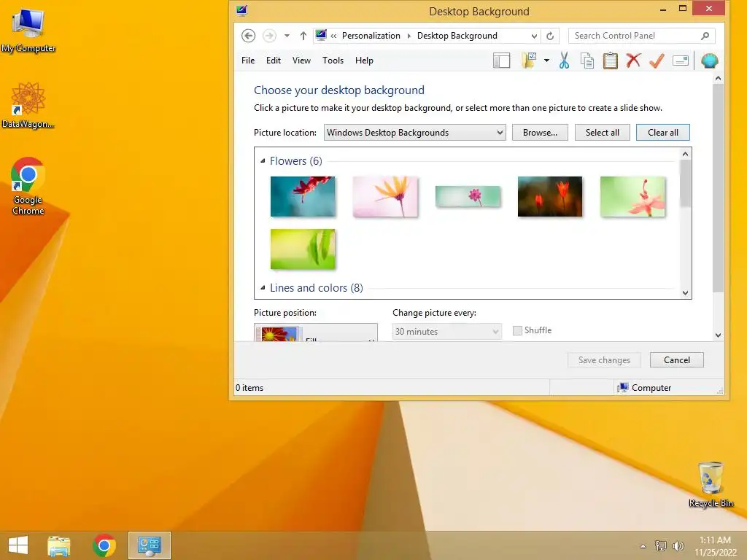Click the scissors Cut icon
Image resolution: width=747 pixels, height=560 pixels.
coord(564,61)
